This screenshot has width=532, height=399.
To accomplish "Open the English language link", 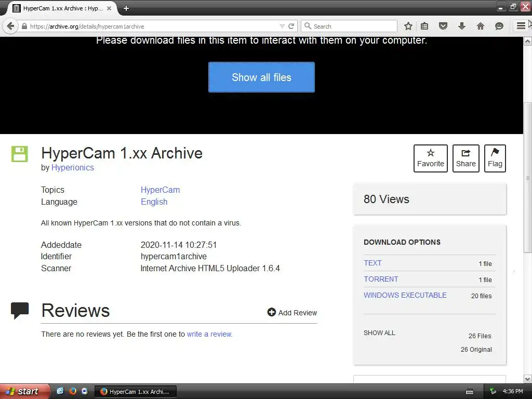I will click(x=154, y=202).
